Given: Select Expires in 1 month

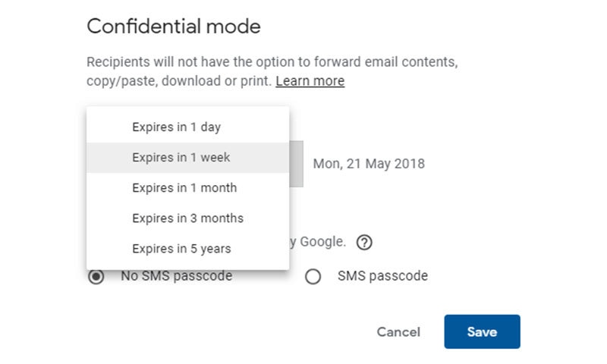Looking at the screenshot, I should 187,188.
